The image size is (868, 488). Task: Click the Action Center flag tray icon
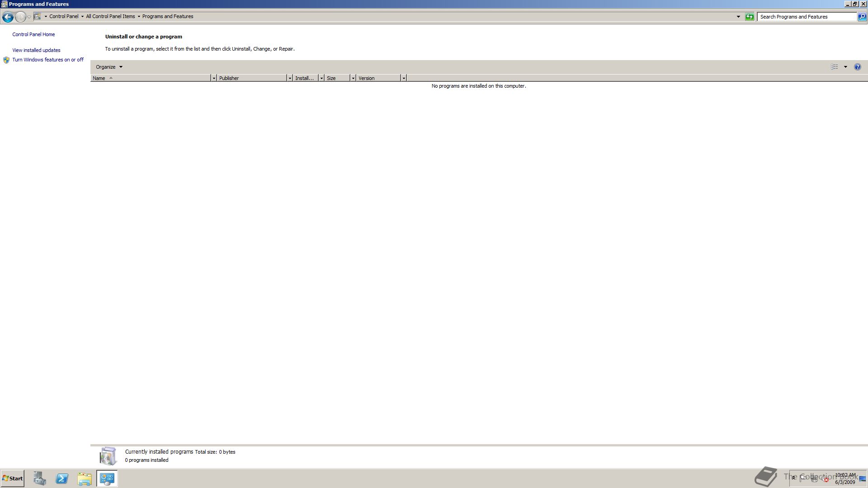pos(802,478)
